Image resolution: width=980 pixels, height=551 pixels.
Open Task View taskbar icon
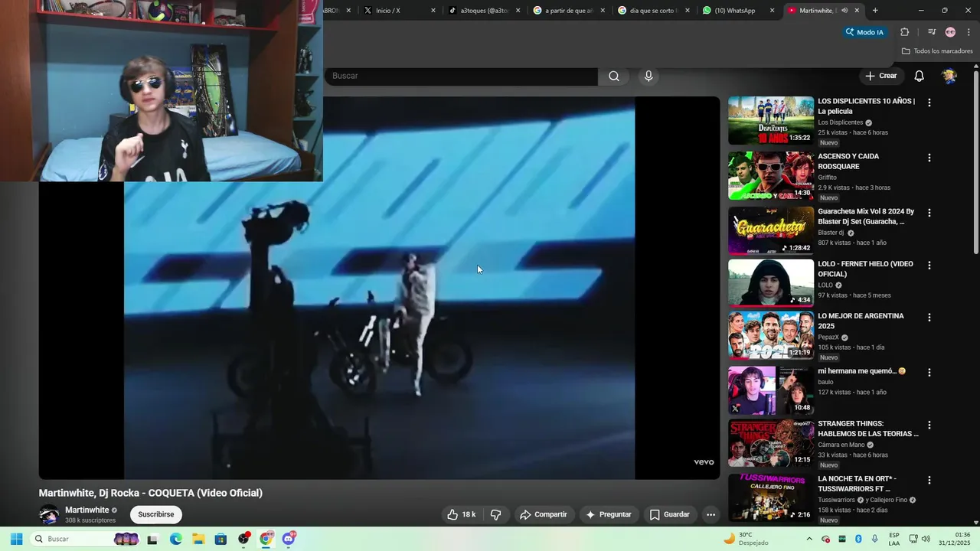[152, 539]
